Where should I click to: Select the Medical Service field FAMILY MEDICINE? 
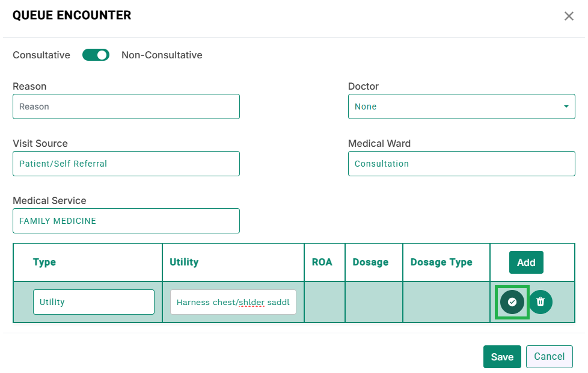(126, 221)
